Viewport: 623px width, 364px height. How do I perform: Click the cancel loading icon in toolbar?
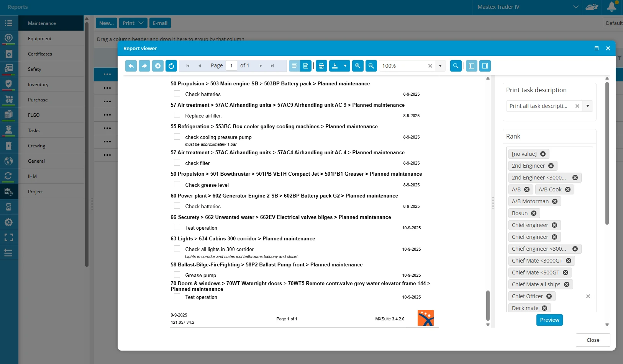[x=158, y=66]
